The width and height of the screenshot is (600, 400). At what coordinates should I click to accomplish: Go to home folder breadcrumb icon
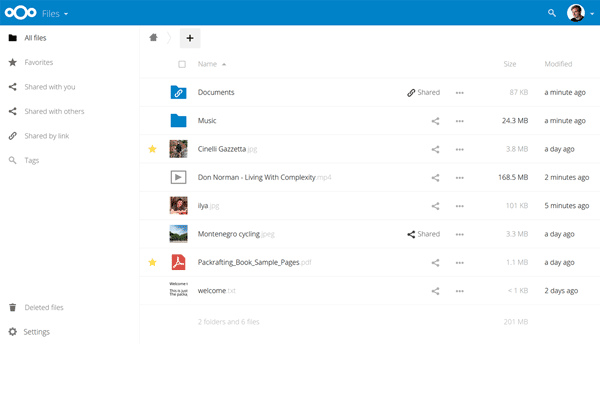click(x=153, y=38)
